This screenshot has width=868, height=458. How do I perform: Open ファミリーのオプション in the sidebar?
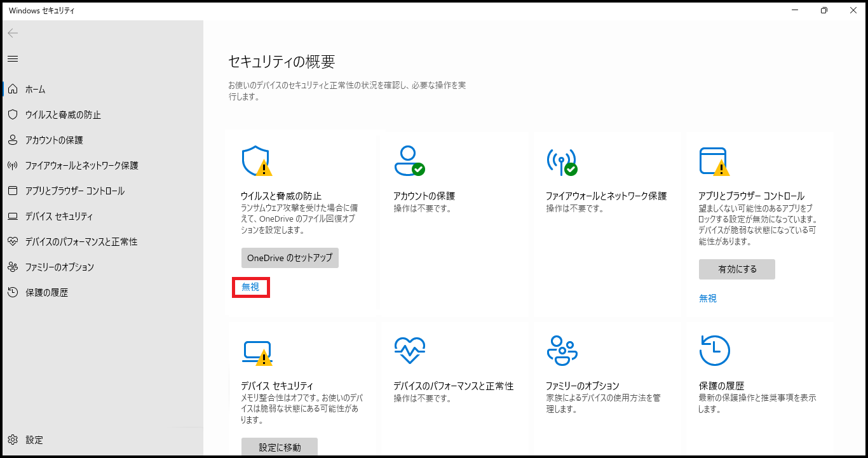[60, 267]
